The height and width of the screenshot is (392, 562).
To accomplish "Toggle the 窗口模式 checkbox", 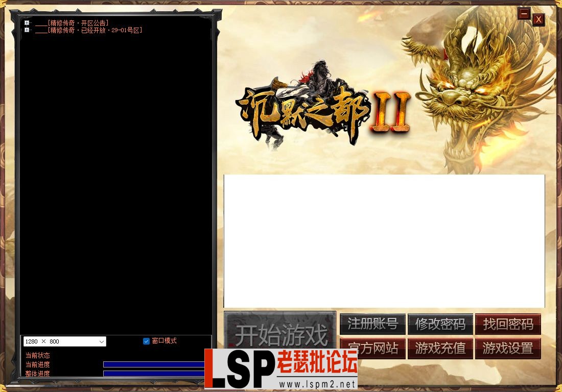I will [146, 341].
